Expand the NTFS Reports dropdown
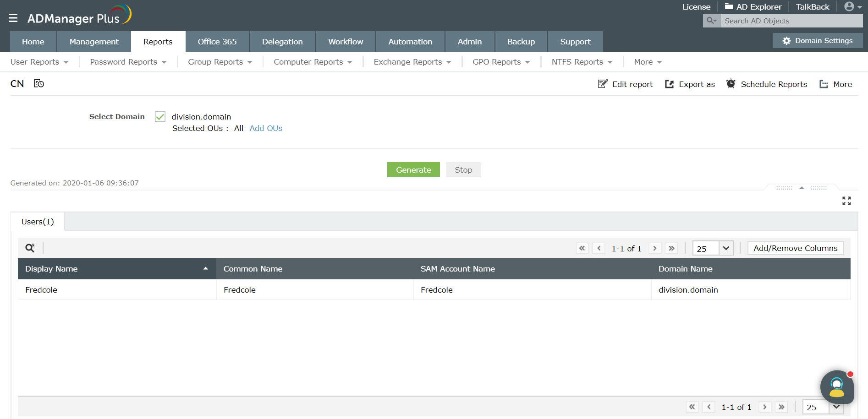This screenshot has height=419, width=868. [x=582, y=62]
